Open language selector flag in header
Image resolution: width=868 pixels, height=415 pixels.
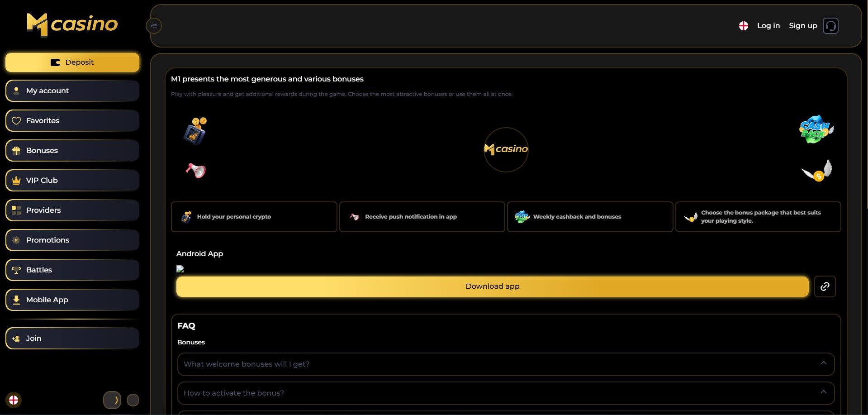coord(744,26)
